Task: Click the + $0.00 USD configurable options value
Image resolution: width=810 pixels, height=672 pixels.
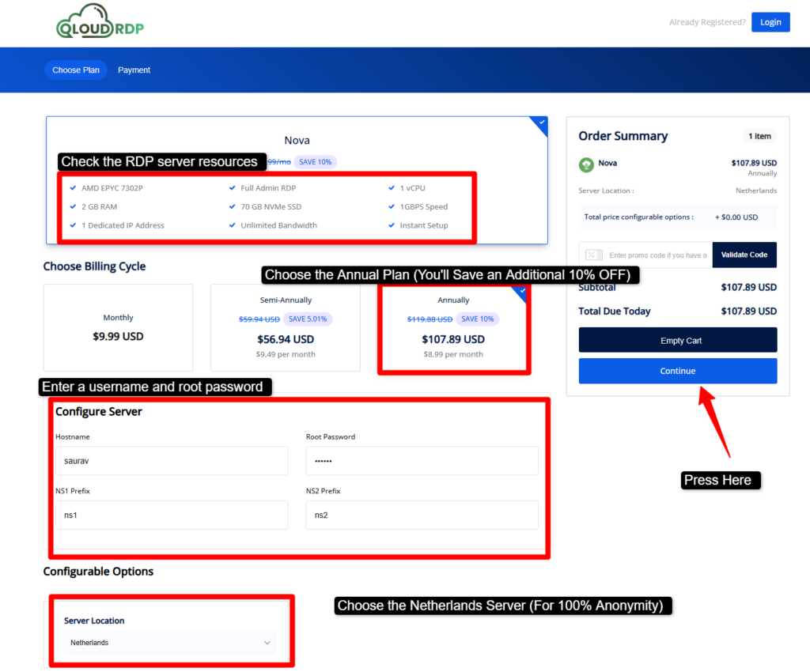Action: coord(736,217)
